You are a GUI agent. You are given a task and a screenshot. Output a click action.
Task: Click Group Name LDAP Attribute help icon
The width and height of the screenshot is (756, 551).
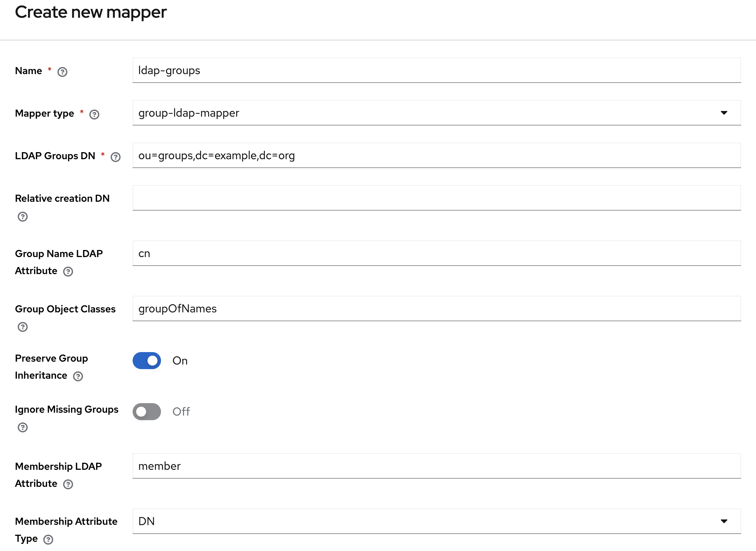(x=68, y=272)
